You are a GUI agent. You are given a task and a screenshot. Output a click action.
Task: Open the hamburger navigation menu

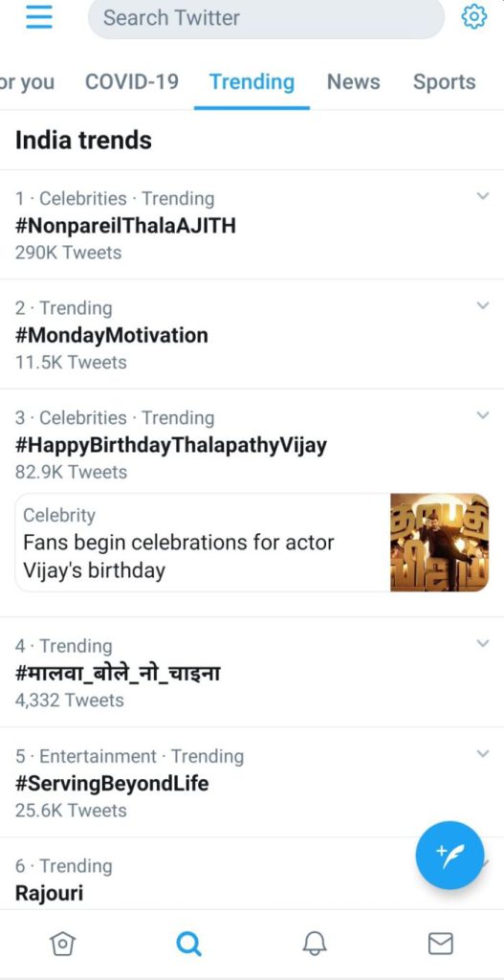coord(38,17)
